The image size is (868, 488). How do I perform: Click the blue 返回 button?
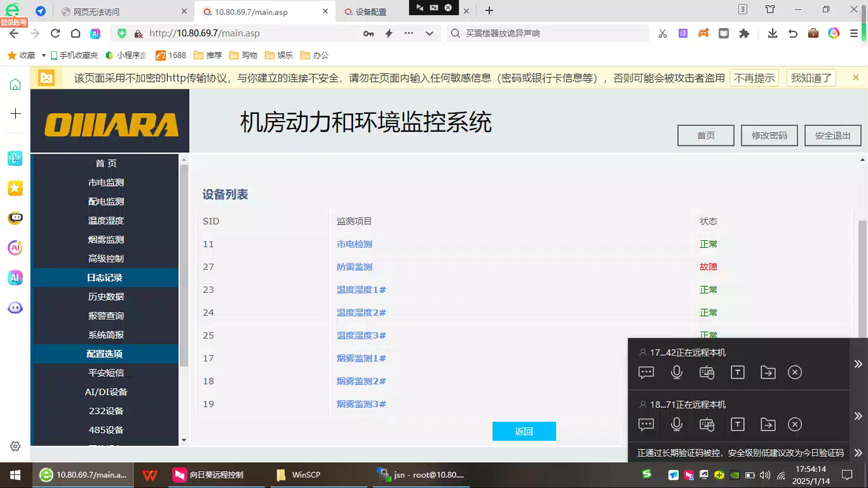524,431
